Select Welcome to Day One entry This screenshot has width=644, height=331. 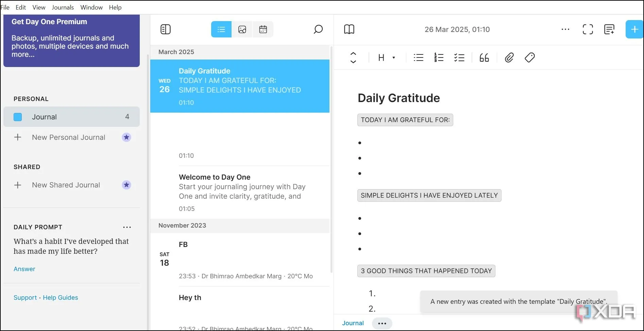click(x=240, y=193)
